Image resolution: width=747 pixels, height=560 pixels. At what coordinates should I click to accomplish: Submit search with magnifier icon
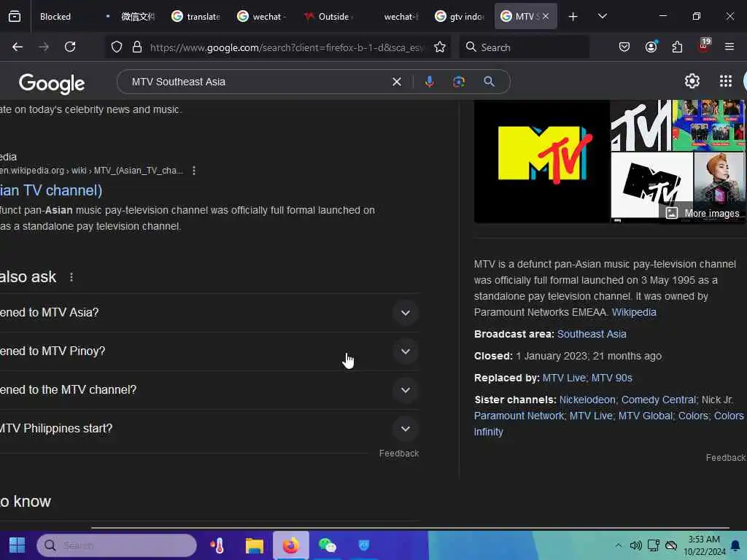489,82
